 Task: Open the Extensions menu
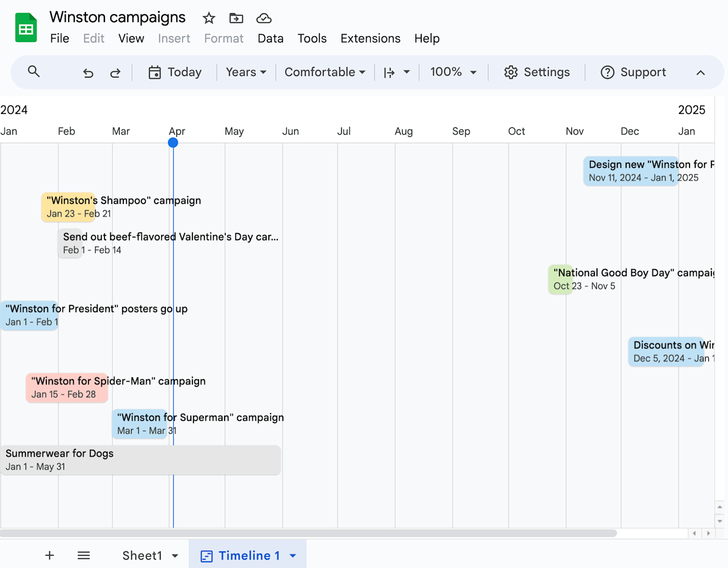[370, 38]
